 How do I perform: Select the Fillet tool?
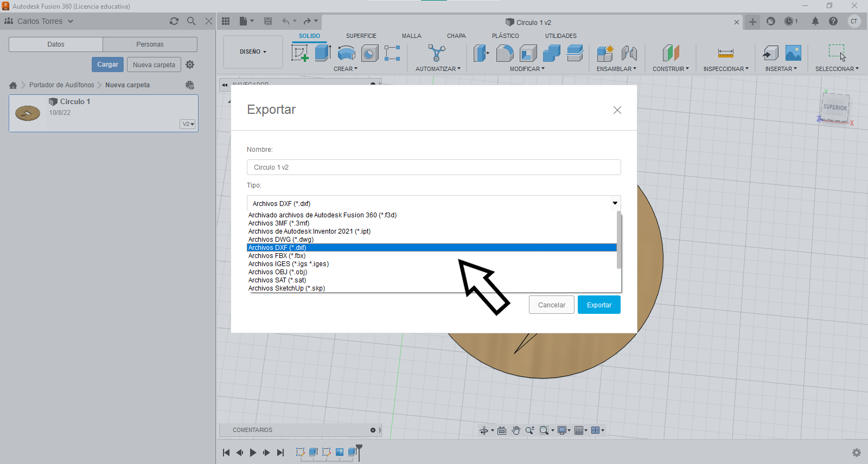(505, 53)
